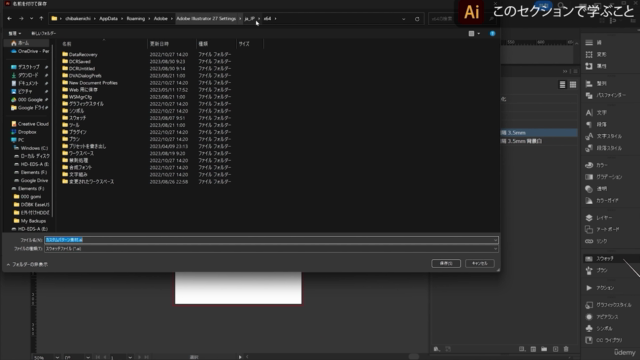Sort by Name (名前) column header
The width and height of the screenshot is (640, 360).
[67, 44]
